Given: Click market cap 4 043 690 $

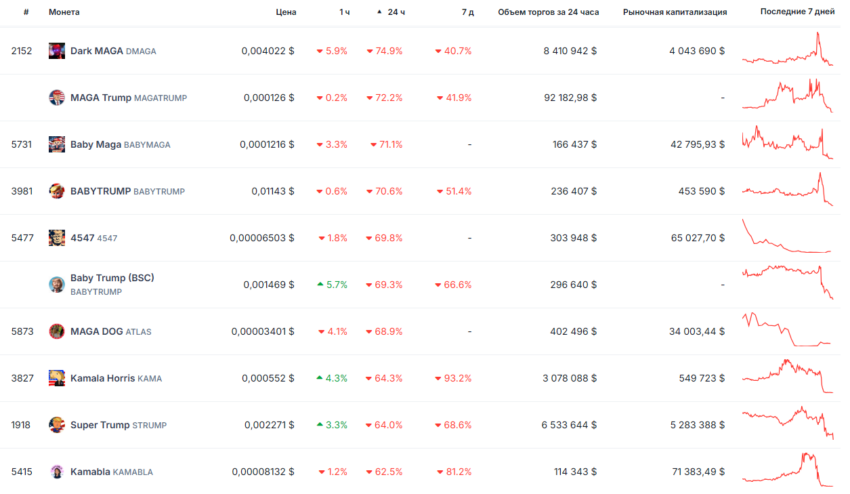Looking at the screenshot, I should point(697,51).
